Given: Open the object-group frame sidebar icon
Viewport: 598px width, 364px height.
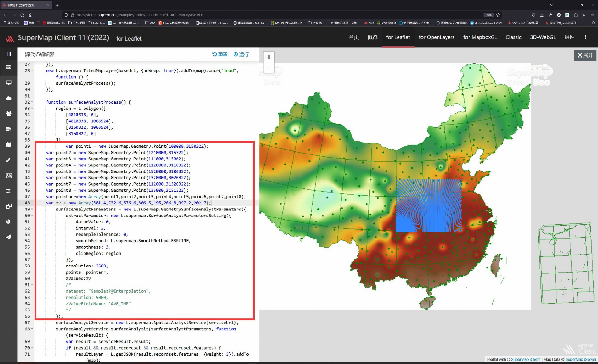Looking at the screenshot, I should click(9, 175).
